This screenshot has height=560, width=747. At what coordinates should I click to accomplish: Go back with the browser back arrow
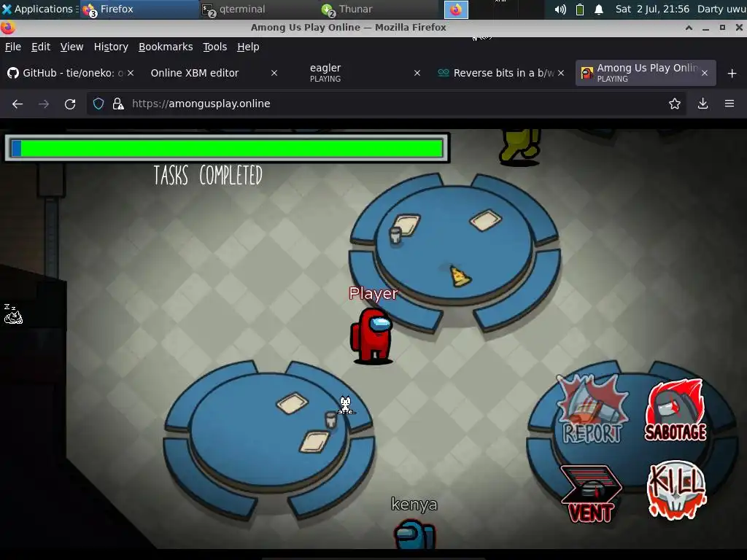click(x=18, y=104)
